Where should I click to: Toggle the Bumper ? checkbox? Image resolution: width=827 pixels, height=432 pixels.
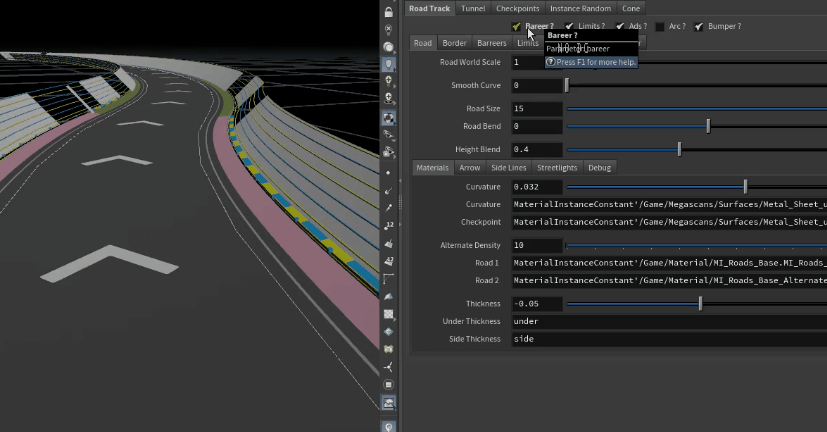(x=699, y=26)
